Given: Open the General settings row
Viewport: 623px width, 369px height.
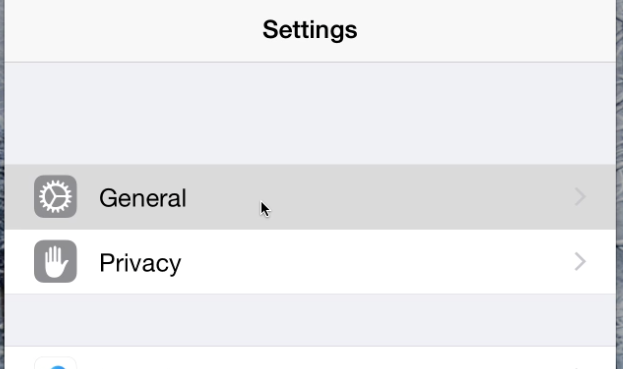Looking at the screenshot, I should pos(310,197).
